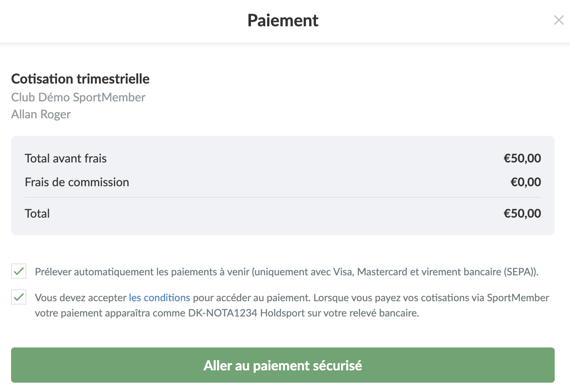Viewport: 570px width, 392px height.
Task: Click the "Total avant frais" label
Action: [x=66, y=158]
